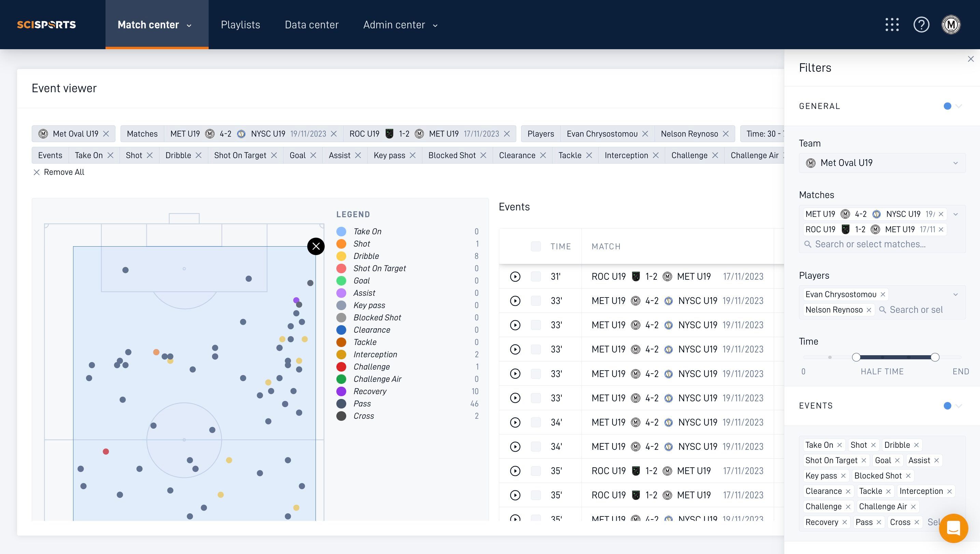
Task: Collapse the EVENTS filter section
Action: (958, 406)
